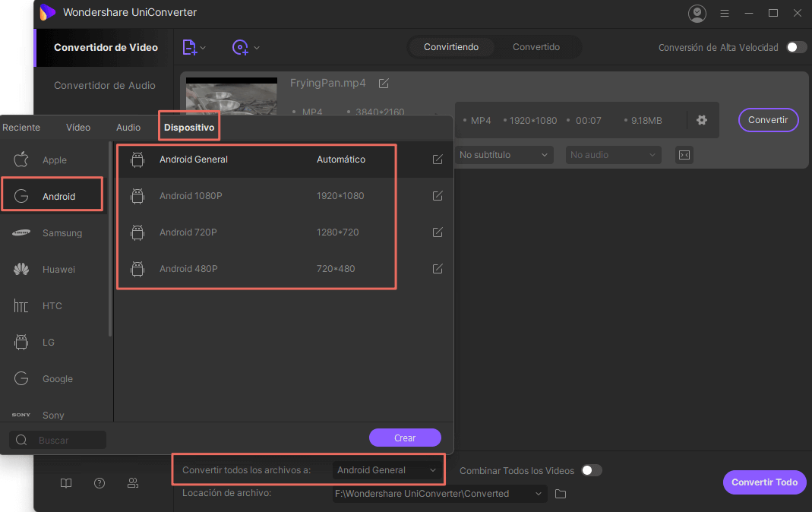Click the Wondershare UniConverter logo
The width and height of the screenshot is (812, 512).
[48, 12]
